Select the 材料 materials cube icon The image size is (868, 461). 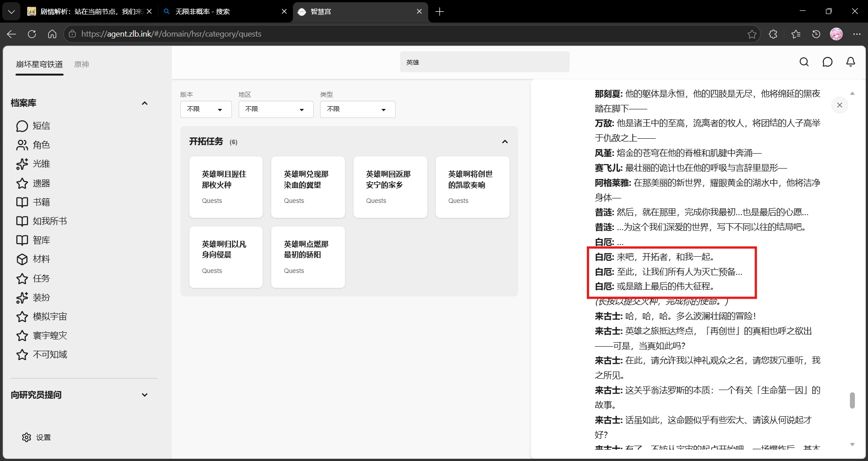pyautogui.click(x=22, y=259)
